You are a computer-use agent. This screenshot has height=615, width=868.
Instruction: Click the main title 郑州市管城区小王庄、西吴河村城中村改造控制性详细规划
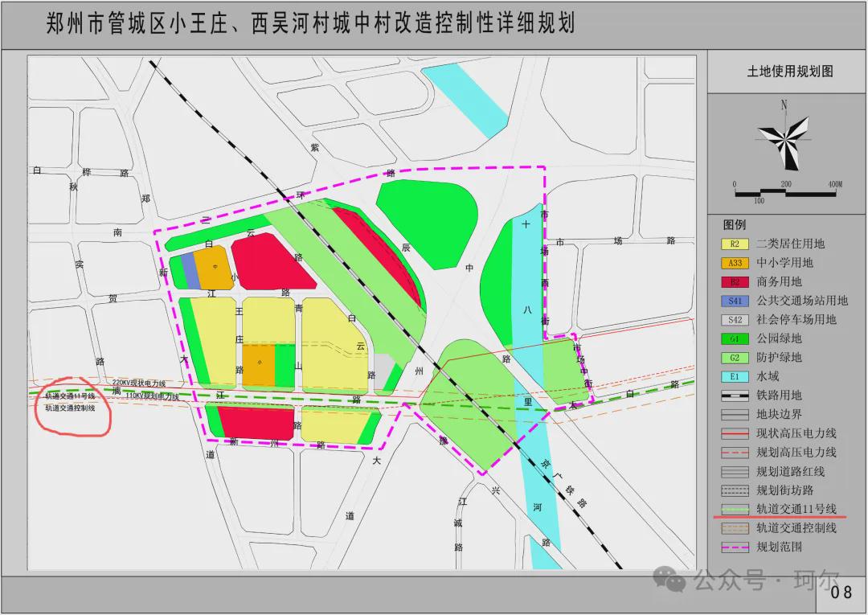[x=310, y=24]
